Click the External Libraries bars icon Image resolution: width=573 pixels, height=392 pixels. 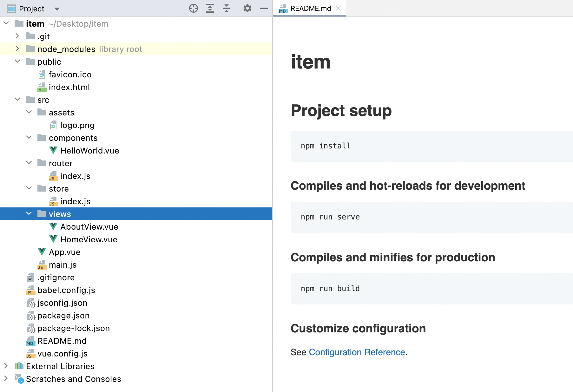[x=19, y=366]
